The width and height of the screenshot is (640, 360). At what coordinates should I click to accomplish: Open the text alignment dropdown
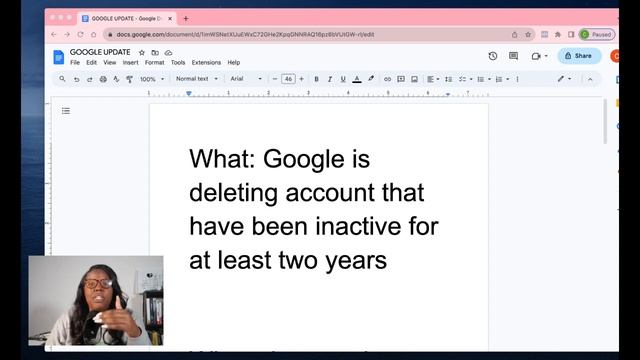pyautogui.click(x=433, y=79)
